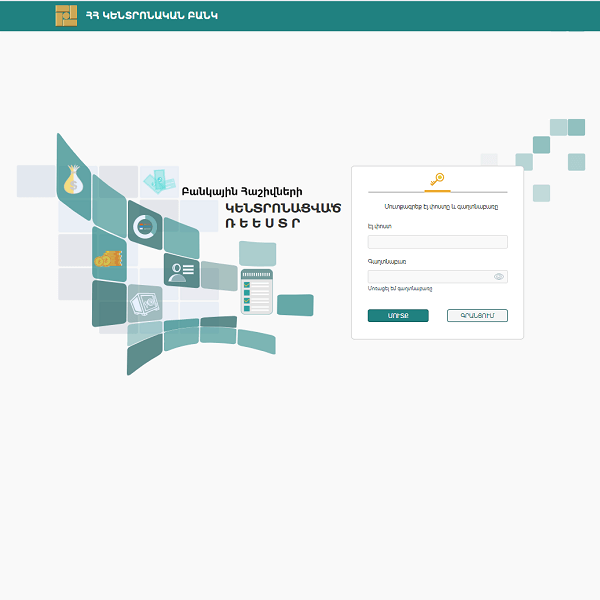Toggle password visibility with the eye icon
The height and width of the screenshot is (600, 600).
(498, 277)
